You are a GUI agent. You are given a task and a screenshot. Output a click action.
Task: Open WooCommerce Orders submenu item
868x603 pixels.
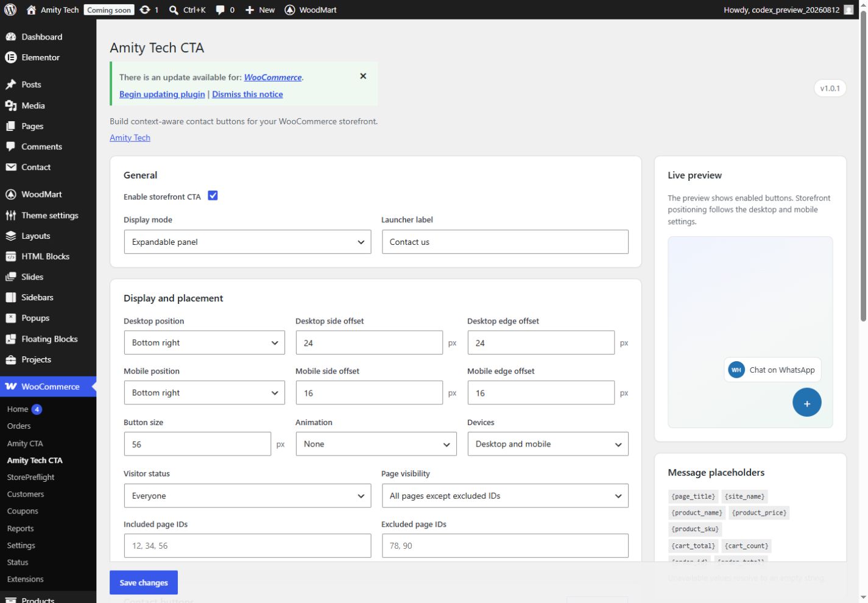pos(19,426)
